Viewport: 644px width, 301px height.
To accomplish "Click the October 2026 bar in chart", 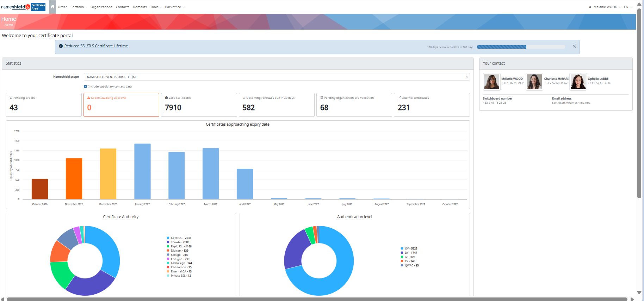I will 40,189.
